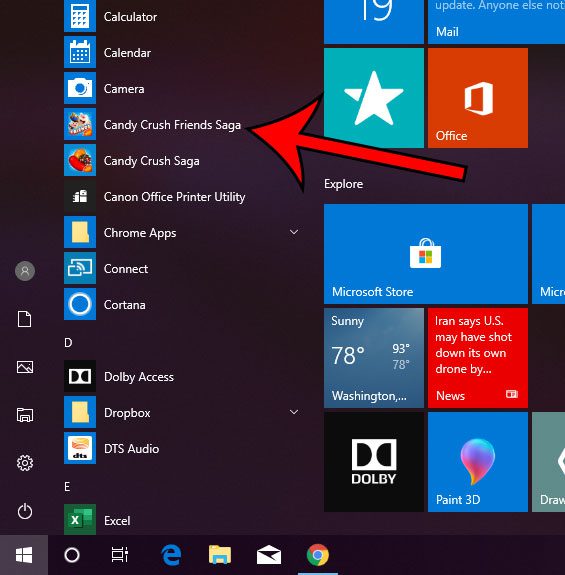The height and width of the screenshot is (575, 565).
Task: Open the Mail app on taskbar
Action: point(269,555)
